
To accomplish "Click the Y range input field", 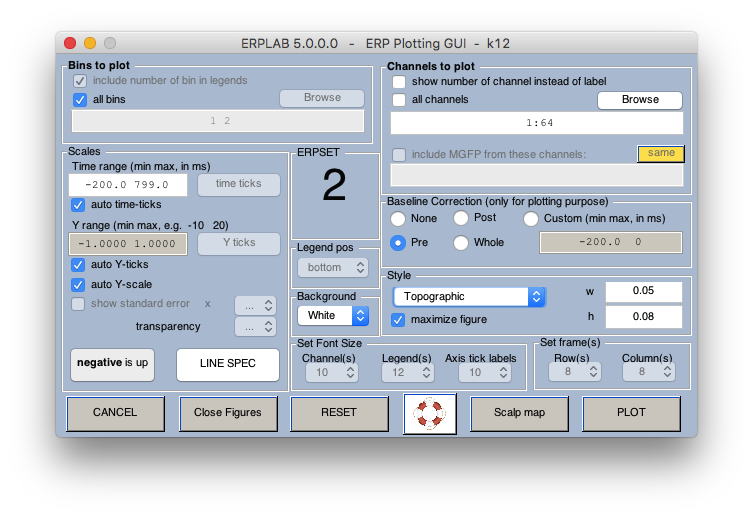I will point(128,244).
